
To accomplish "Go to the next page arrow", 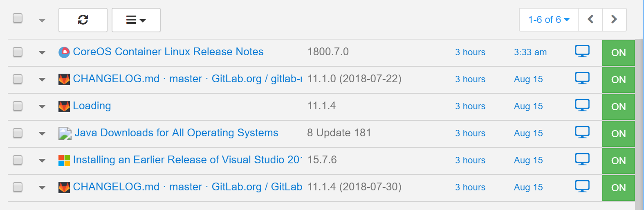I will pos(614,19).
